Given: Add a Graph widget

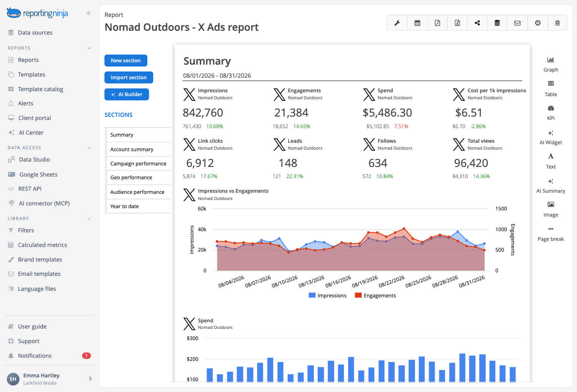Looking at the screenshot, I should point(551,64).
